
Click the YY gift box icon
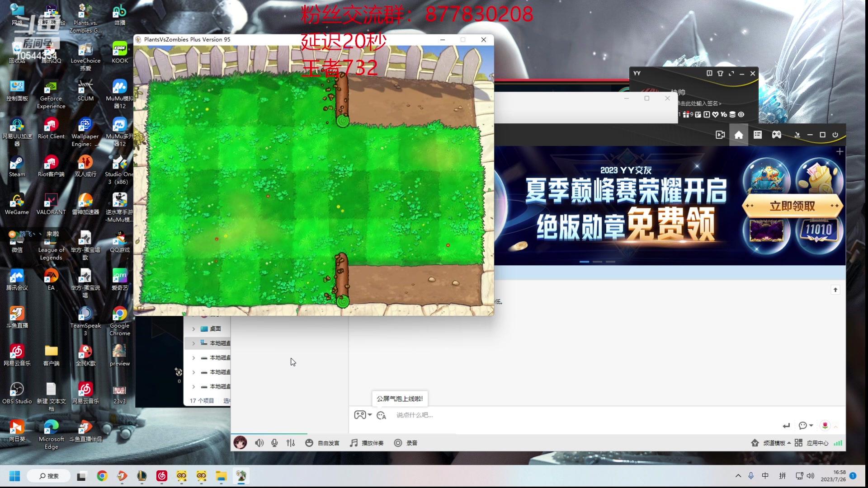coord(686,115)
